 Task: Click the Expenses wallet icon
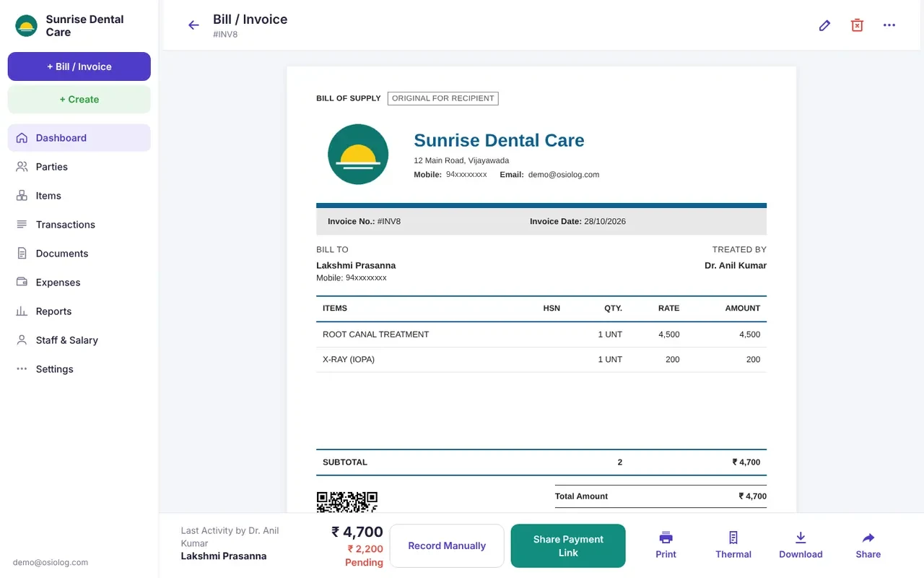pos(22,282)
